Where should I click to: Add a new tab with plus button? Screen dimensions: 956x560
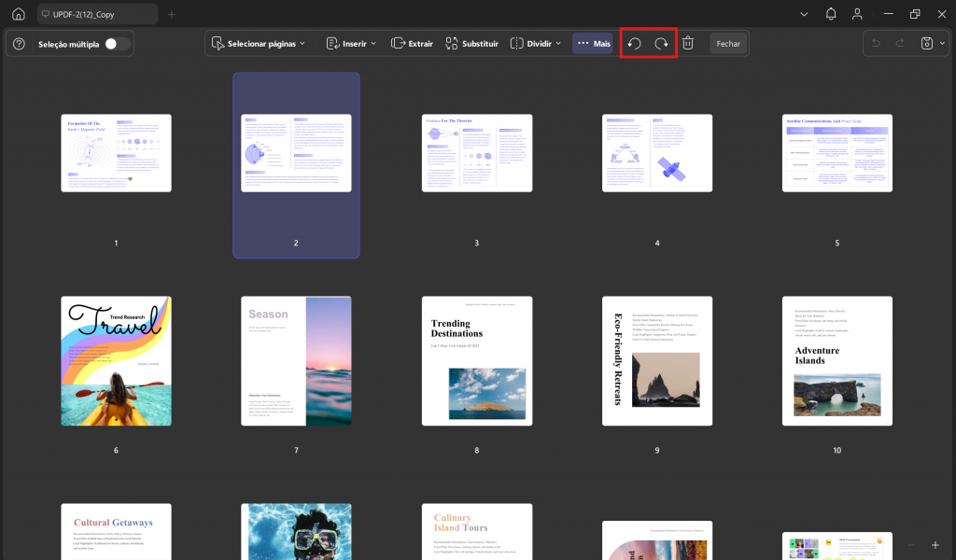(172, 14)
